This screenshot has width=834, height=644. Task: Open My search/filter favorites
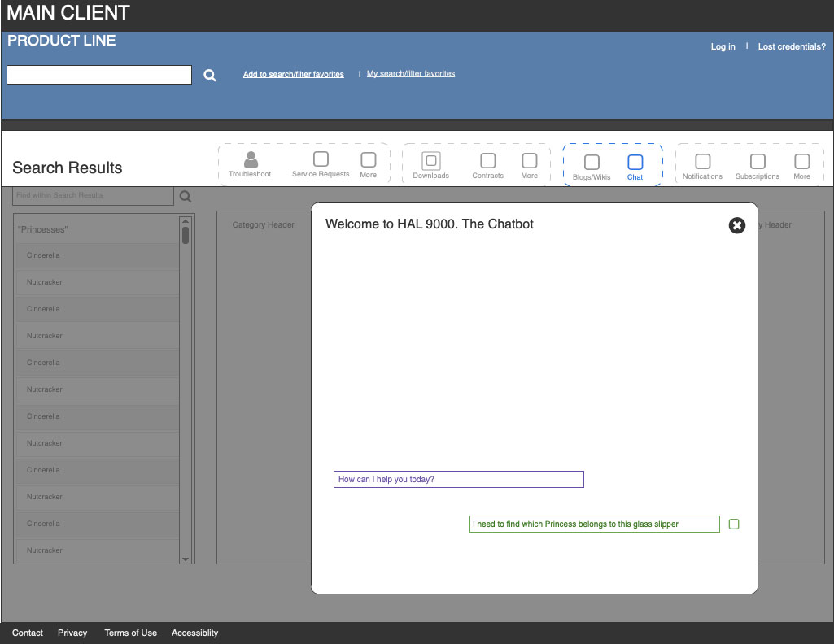pos(411,74)
